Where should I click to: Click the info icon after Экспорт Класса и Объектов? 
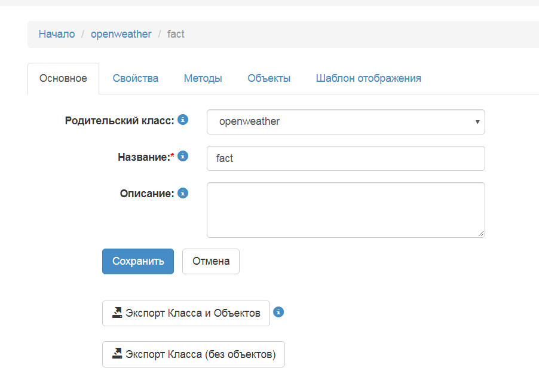pos(278,313)
